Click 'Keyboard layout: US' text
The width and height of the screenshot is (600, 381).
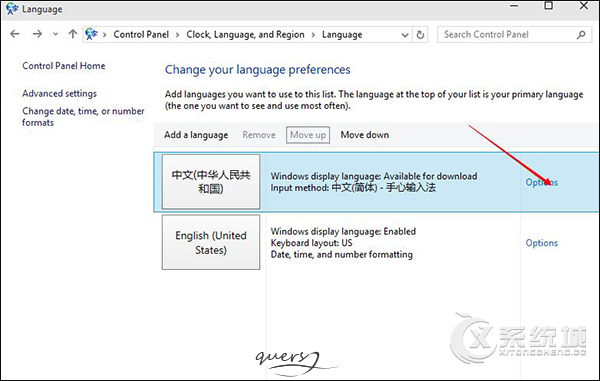click(x=311, y=243)
